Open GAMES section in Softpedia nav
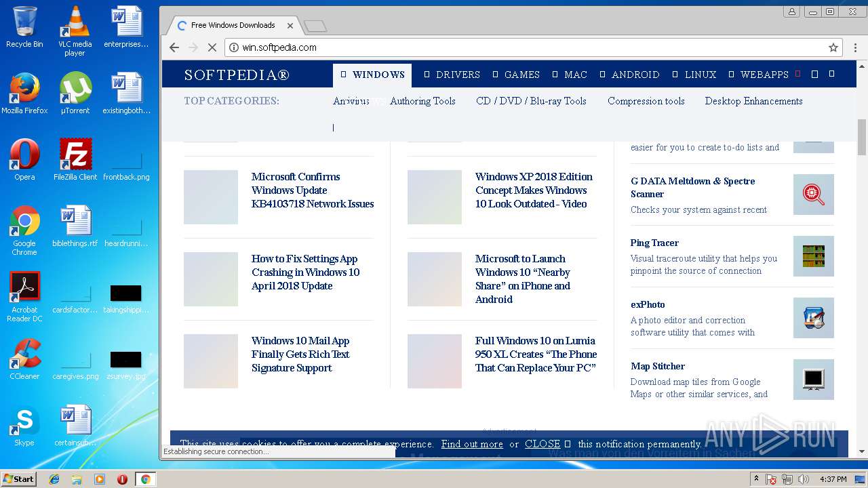Viewport: 868px width, 488px height. pos(516,75)
